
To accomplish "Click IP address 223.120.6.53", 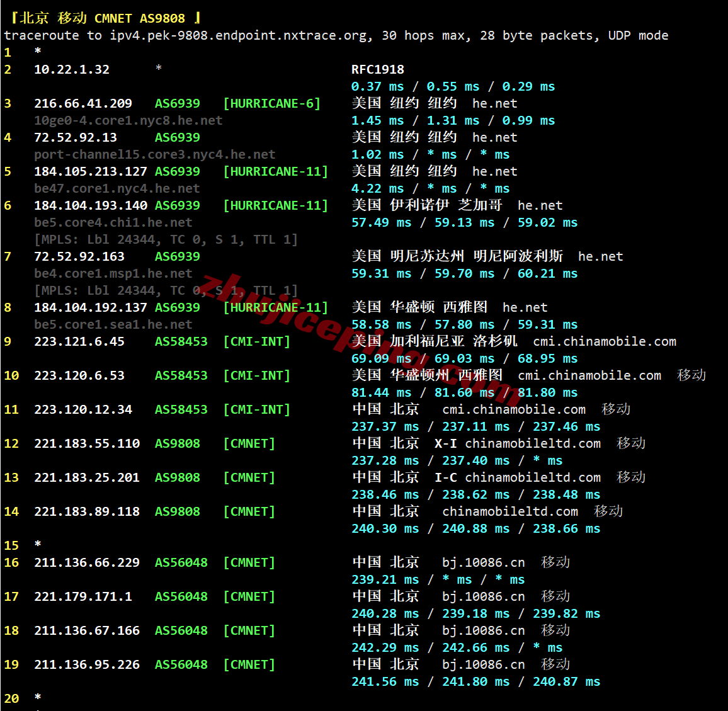I will coord(79,376).
